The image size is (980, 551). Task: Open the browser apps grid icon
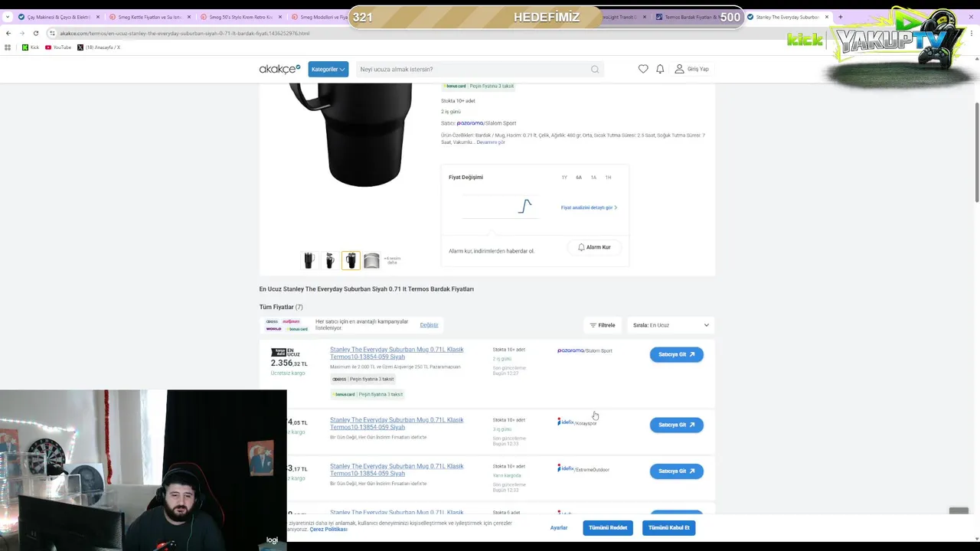(x=8, y=47)
